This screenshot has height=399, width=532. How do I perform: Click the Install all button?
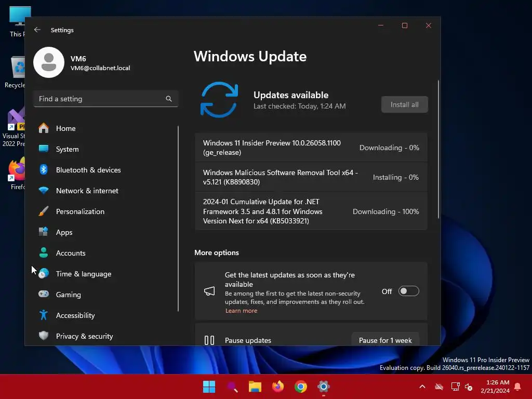[x=404, y=104]
